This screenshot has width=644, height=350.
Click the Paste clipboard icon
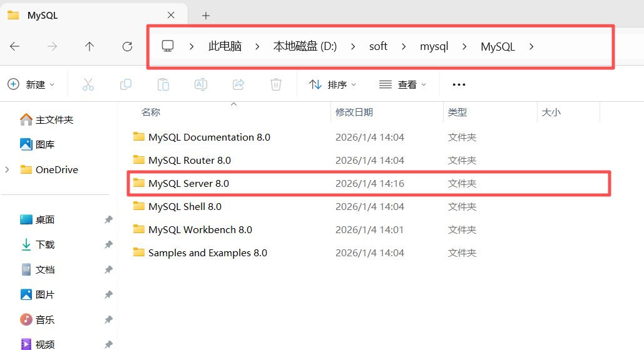tap(163, 84)
